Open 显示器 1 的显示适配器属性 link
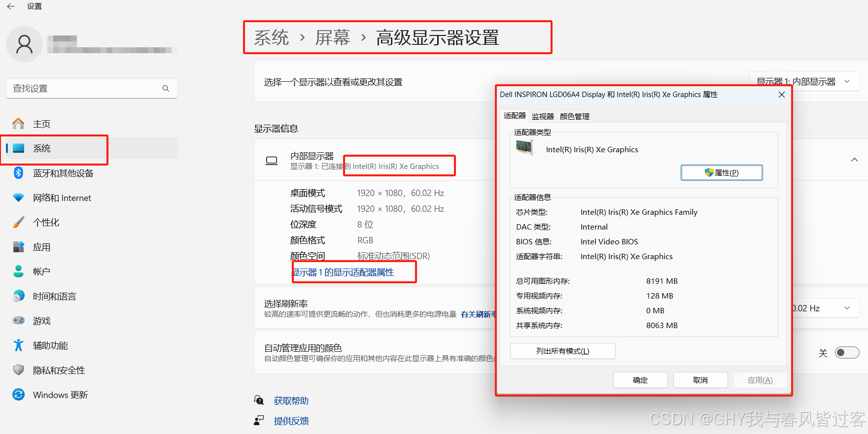This screenshot has height=434, width=868. (x=343, y=272)
